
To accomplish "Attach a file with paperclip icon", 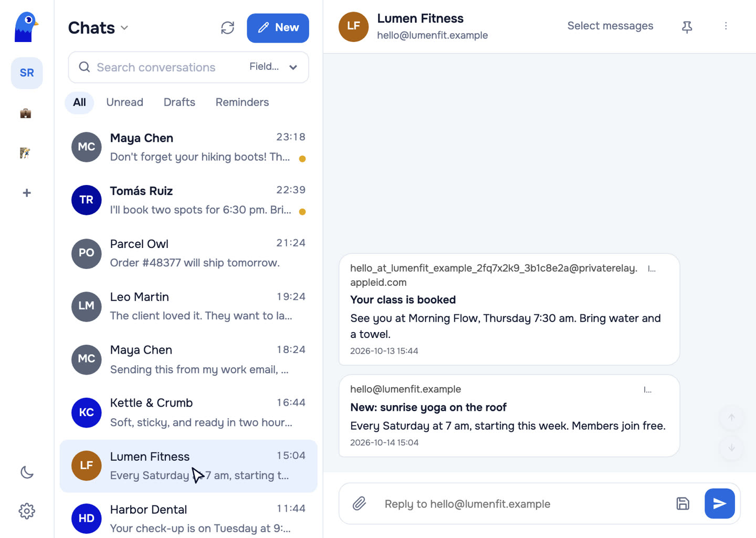I will [360, 504].
